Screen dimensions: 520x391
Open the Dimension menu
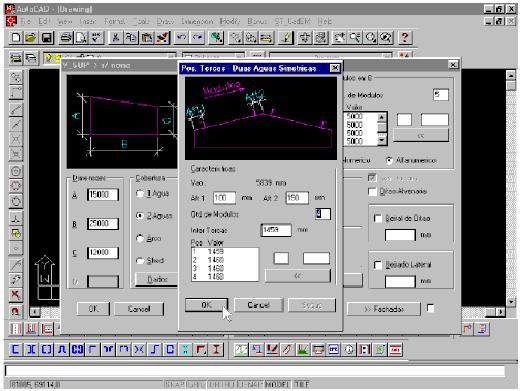(x=197, y=21)
